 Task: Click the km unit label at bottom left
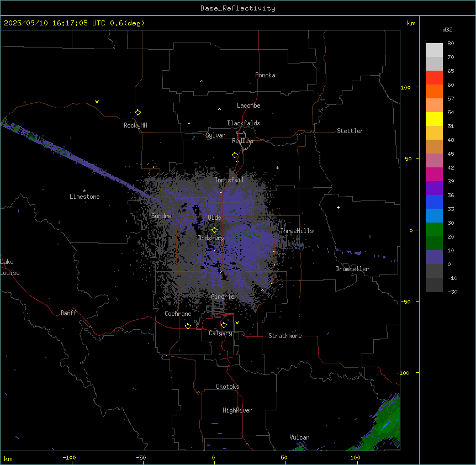[x=8, y=458]
